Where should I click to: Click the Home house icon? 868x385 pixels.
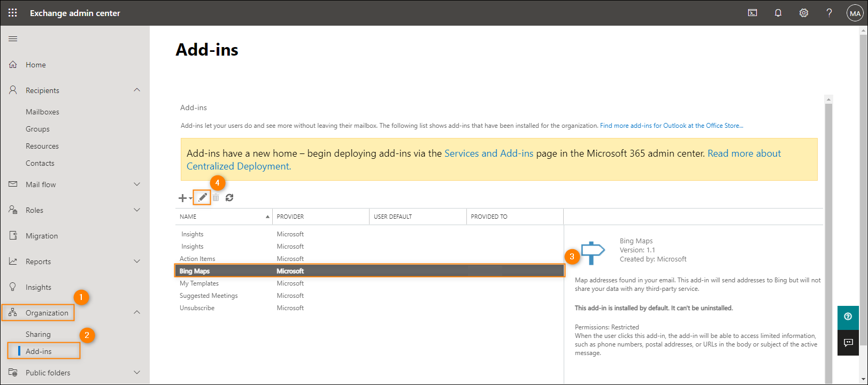pos(13,65)
